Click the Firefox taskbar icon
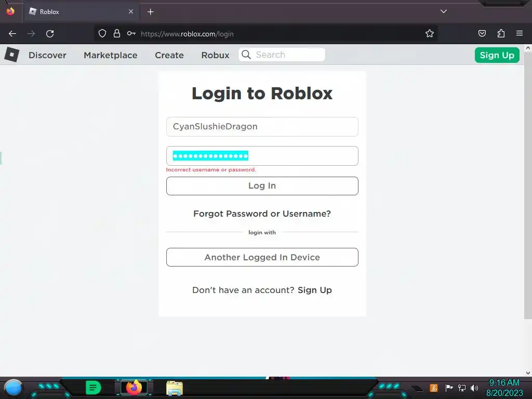The height and width of the screenshot is (399, 532). click(134, 388)
